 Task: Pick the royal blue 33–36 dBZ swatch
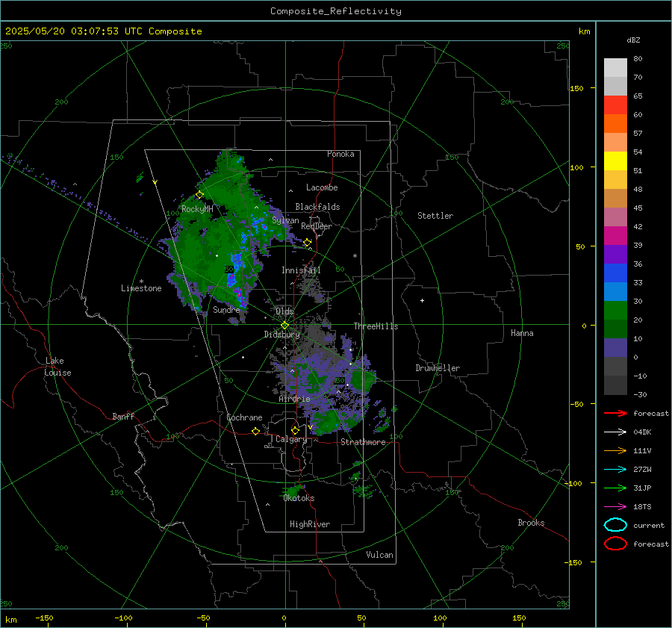pos(615,273)
